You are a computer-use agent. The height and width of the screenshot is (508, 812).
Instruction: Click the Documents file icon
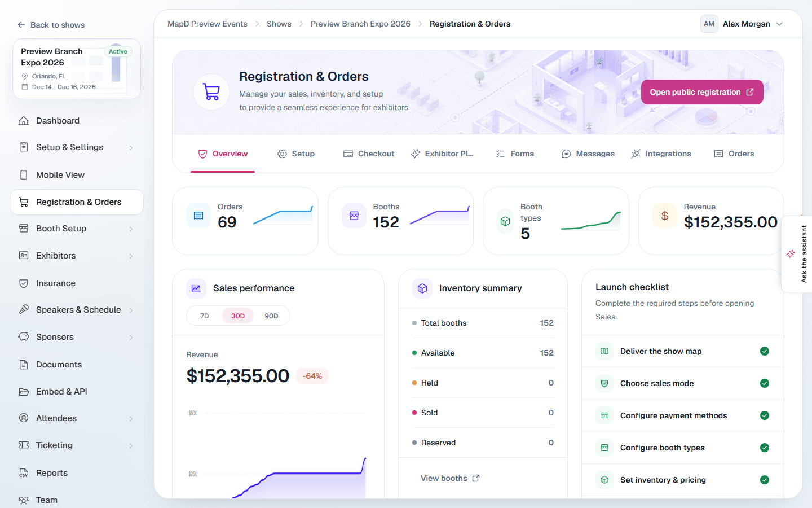pos(24,365)
